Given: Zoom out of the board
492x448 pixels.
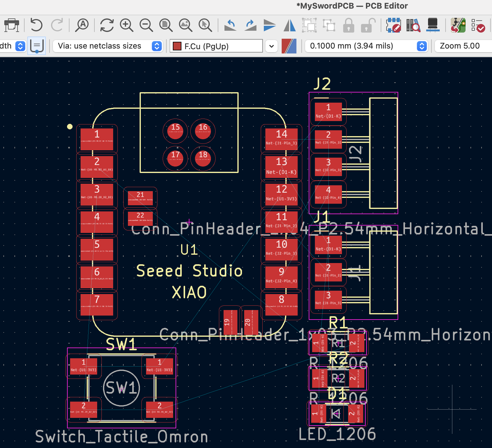Looking at the screenshot, I should coord(146,25).
